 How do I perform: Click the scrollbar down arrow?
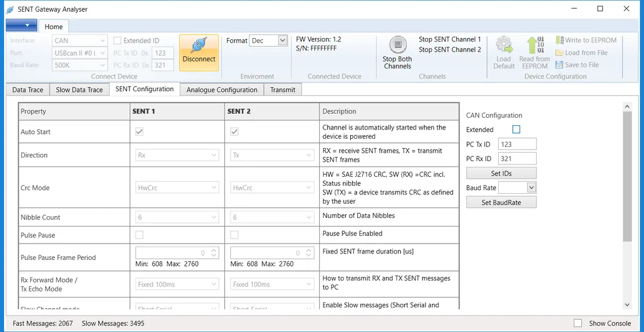point(627,304)
